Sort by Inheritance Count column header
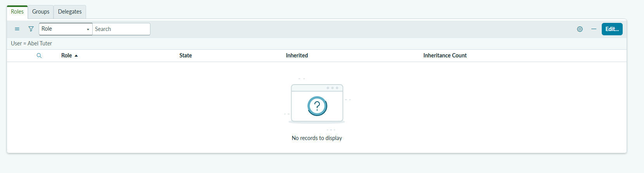This screenshot has height=173, width=644. coord(445,55)
